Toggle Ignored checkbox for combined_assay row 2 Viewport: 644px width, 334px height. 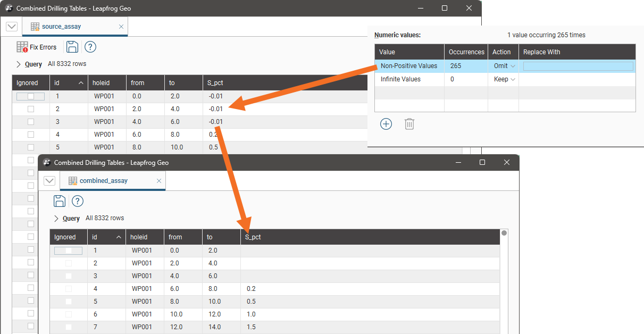tap(69, 263)
